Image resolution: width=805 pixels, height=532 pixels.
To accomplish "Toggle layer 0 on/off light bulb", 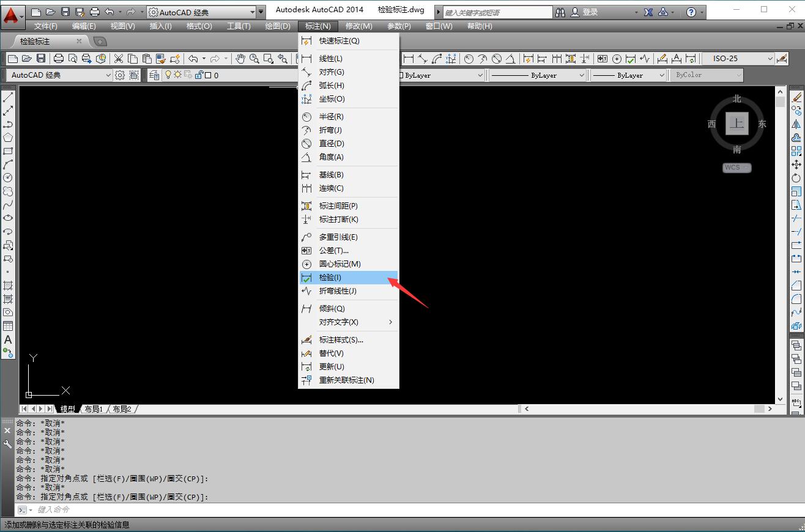I will pyautogui.click(x=168, y=75).
